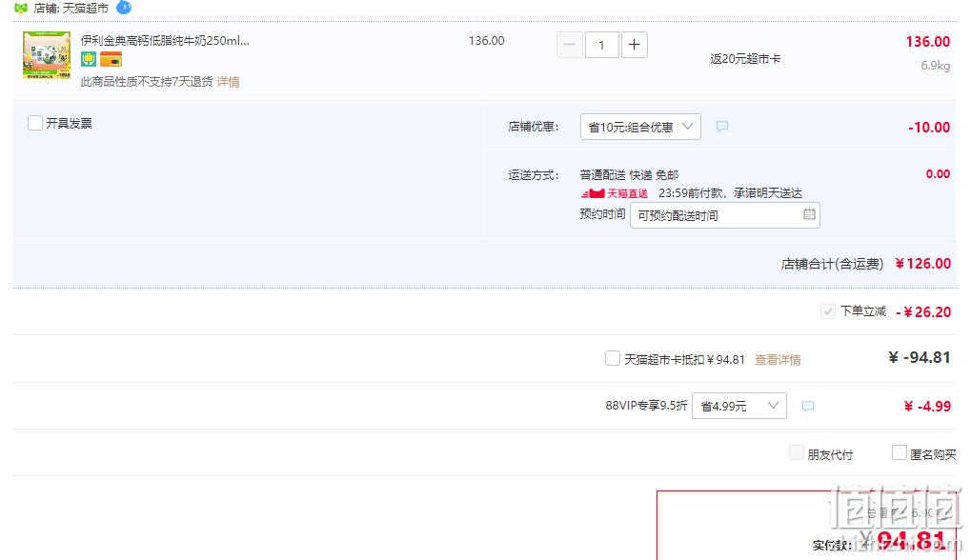Click the 6.9kg weight text
The width and height of the screenshot is (971, 560).
(x=935, y=66)
